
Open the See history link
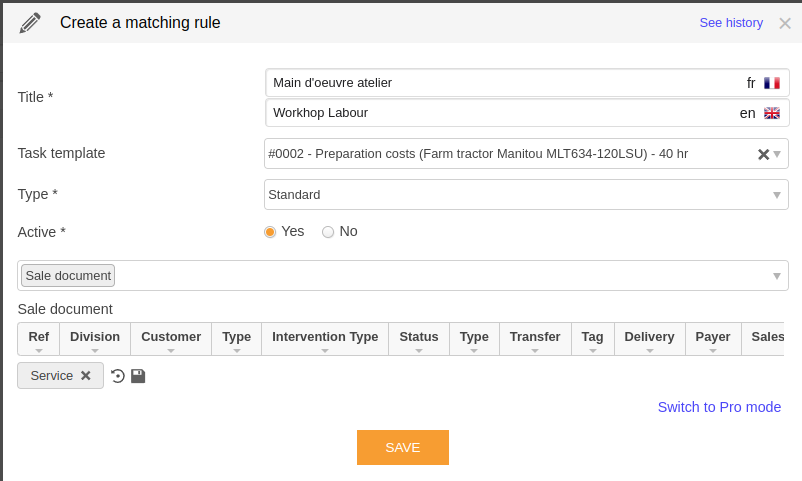tap(731, 23)
